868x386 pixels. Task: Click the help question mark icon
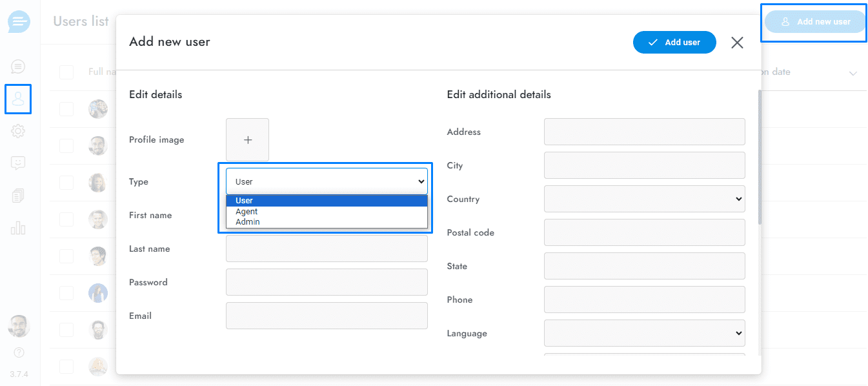[19, 352]
